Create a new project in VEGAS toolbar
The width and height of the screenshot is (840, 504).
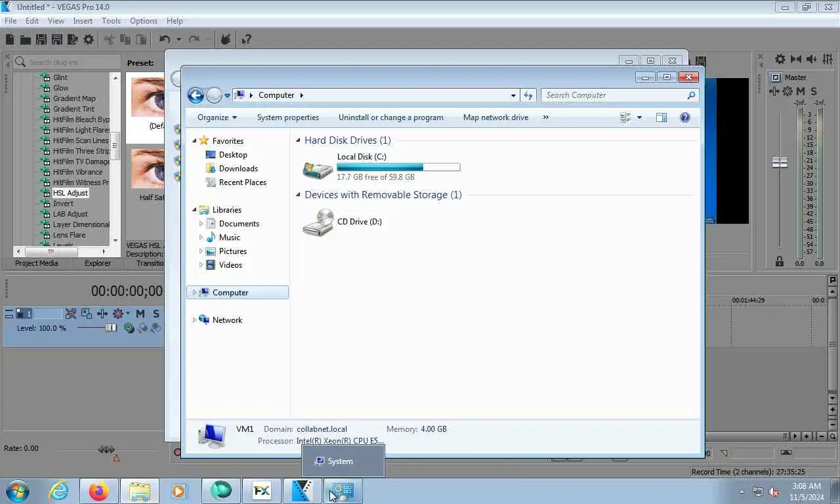coord(10,39)
